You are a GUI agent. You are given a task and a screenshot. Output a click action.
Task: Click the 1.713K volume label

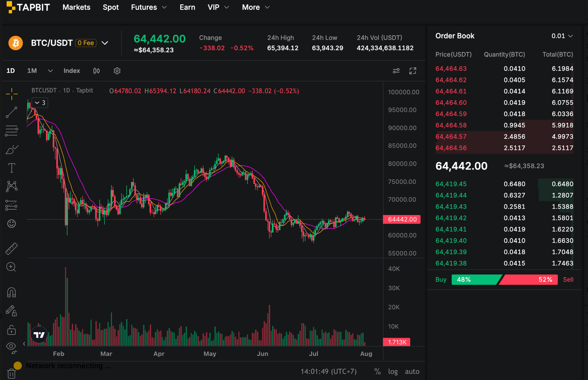pyautogui.click(x=397, y=342)
